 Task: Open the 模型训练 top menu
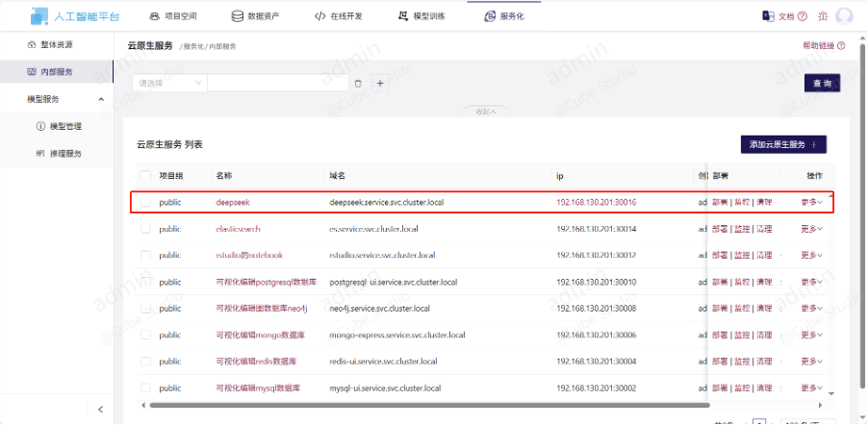click(421, 16)
